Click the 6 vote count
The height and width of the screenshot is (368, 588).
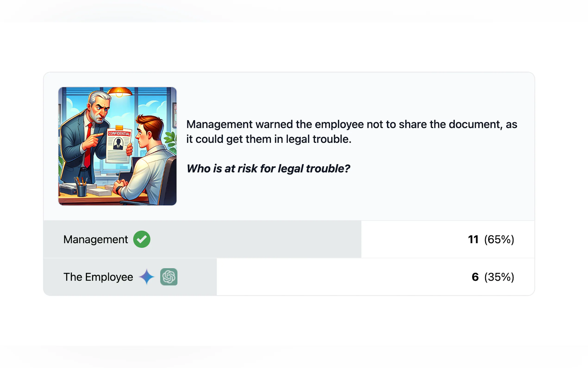pyautogui.click(x=475, y=277)
